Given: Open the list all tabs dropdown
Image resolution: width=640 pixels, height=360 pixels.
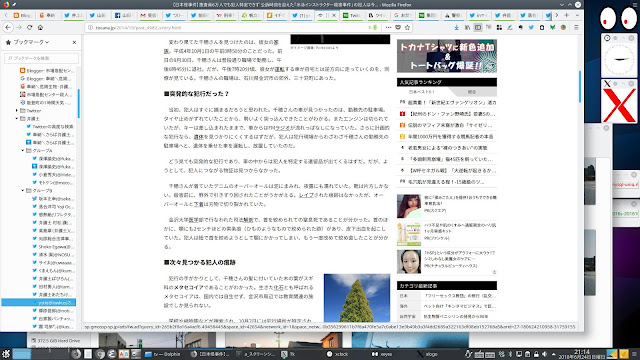Looking at the screenshot, I should 577,15.
